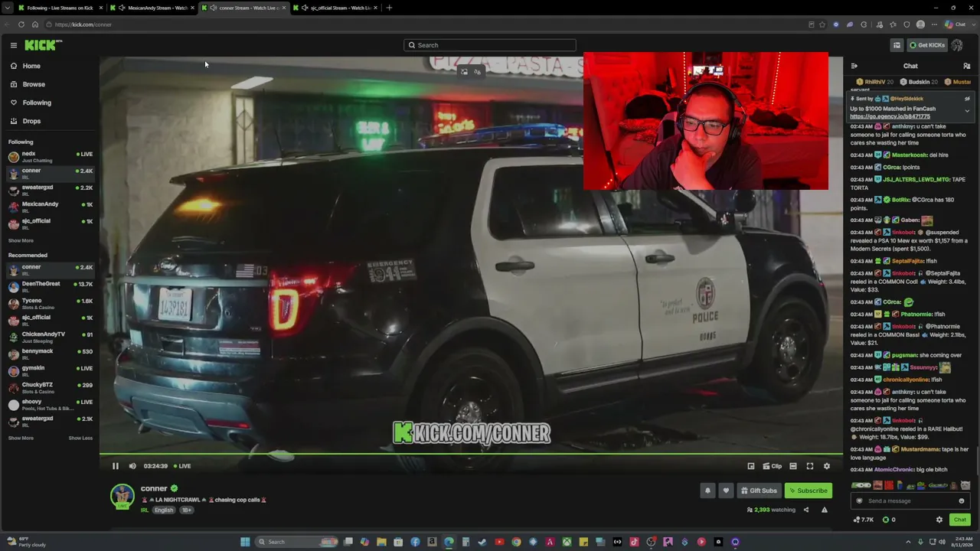Open a new browser tab
The height and width of the screenshot is (551, 980).
coord(389,8)
